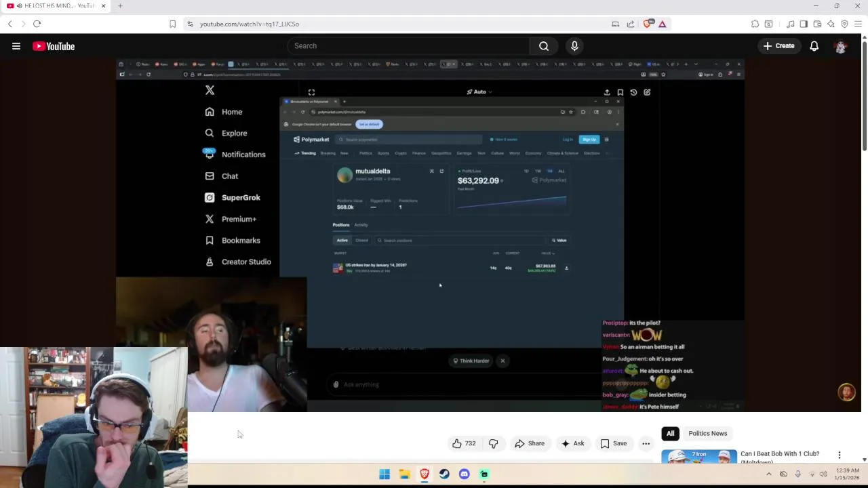Open Windows Start menu

pyautogui.click(x=384, y=474)
